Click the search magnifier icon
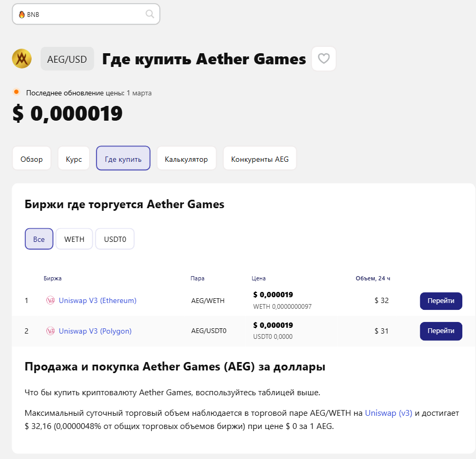Image resolution: width=476 pixels, height=459 pixels. tap(149, 14)
